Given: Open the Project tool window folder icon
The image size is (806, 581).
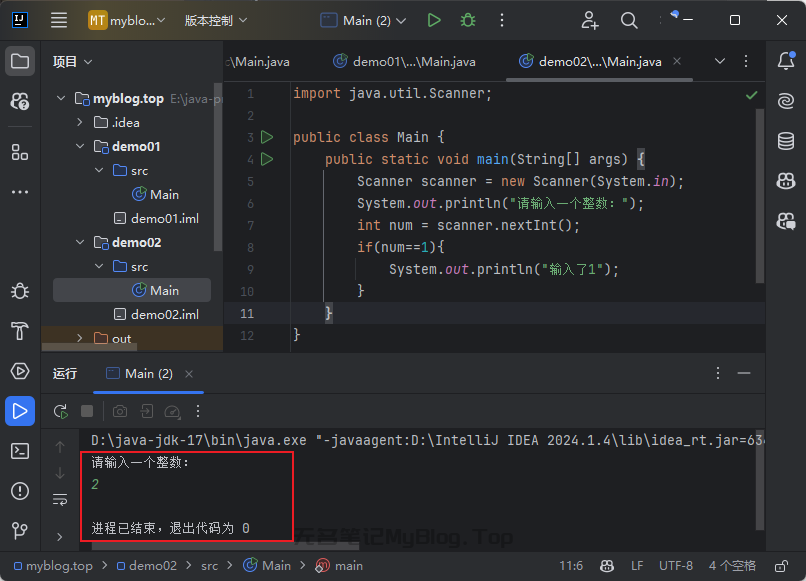Looking at the screenshot, I should tap(20, 61).
